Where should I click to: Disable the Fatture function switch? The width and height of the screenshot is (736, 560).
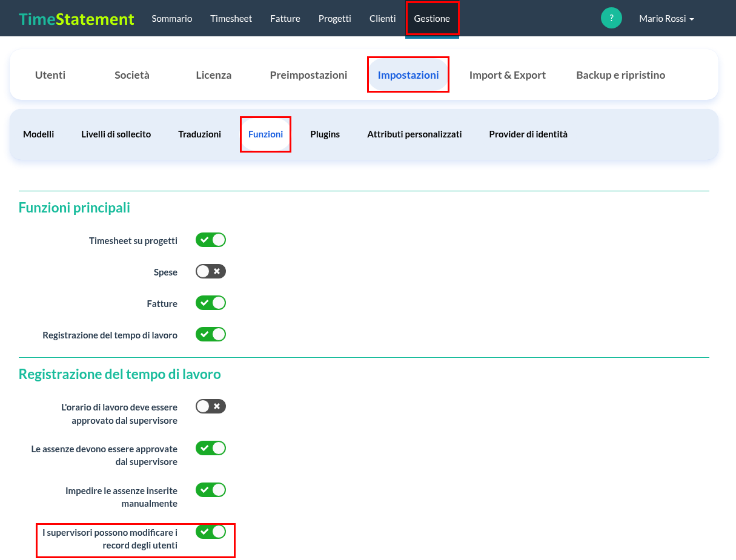click(x=211, y=303)
